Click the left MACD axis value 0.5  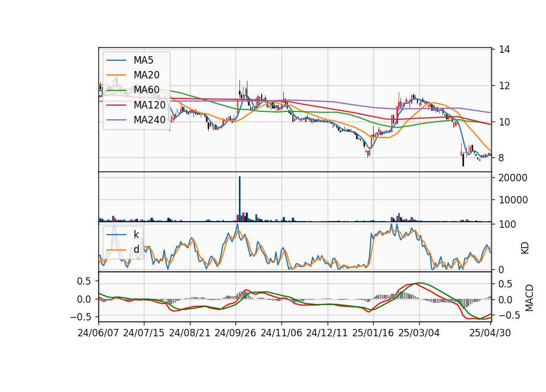[x=84, y=281]
